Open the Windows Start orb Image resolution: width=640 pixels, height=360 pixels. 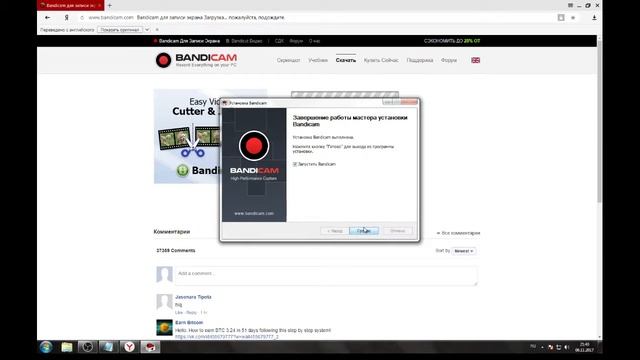pos(46,347)
